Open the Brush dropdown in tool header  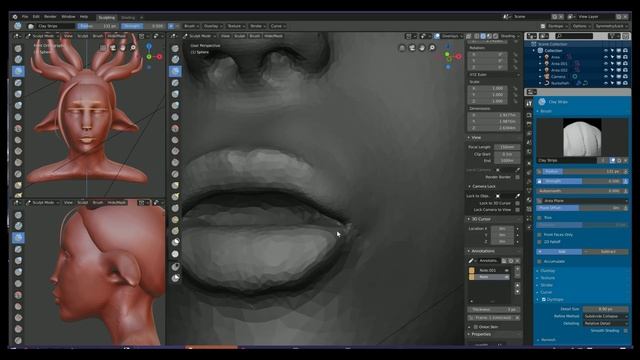click(191, 26)
